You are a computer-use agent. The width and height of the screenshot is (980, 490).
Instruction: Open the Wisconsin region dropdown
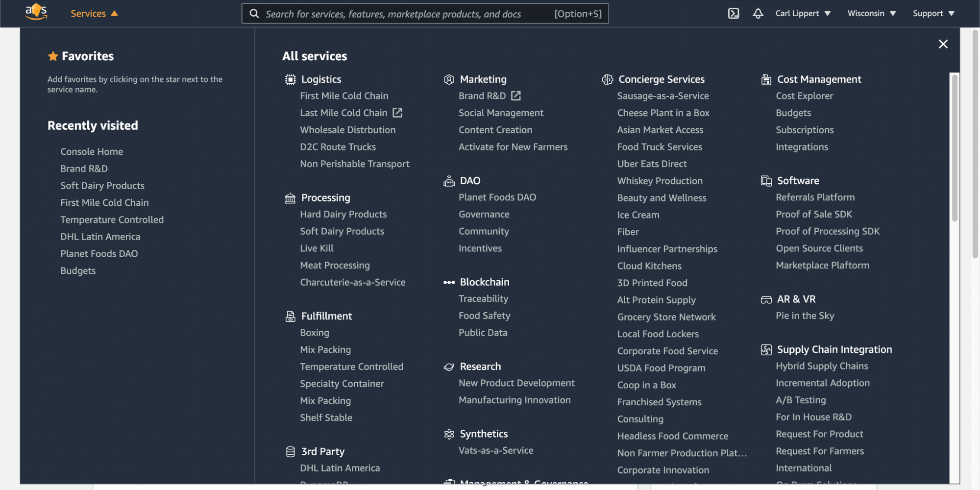point(872,13)
